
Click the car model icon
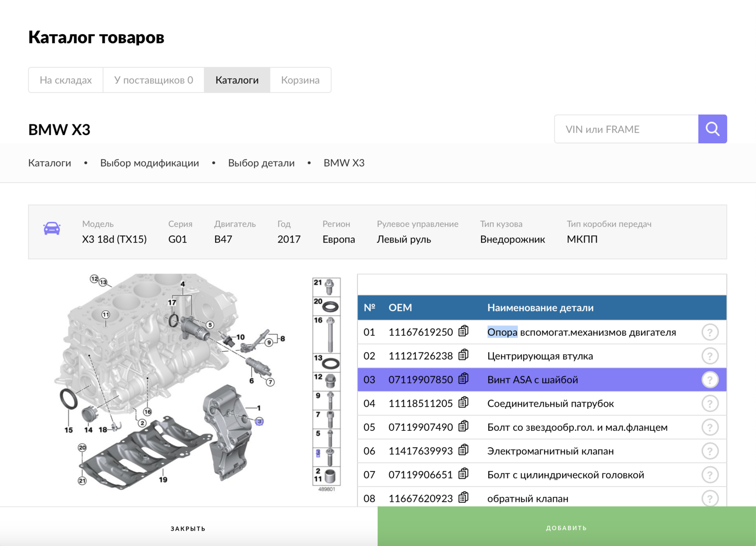52,229
